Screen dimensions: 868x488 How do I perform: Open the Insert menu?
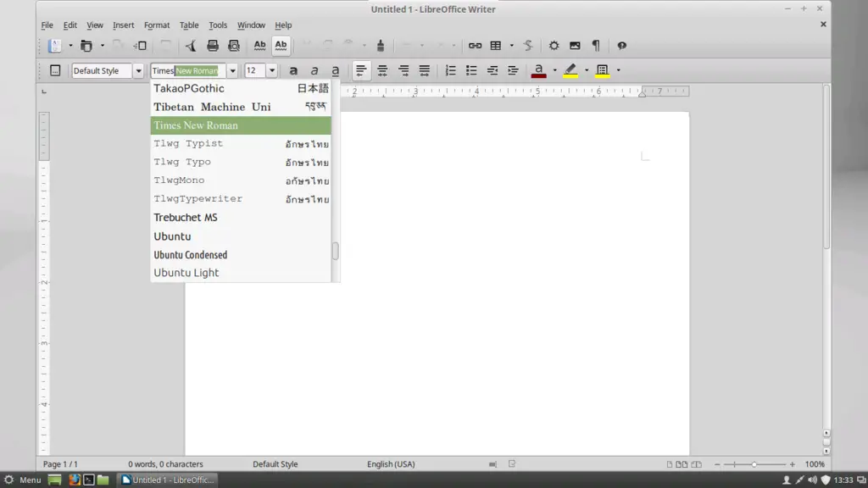click(124, 25)
